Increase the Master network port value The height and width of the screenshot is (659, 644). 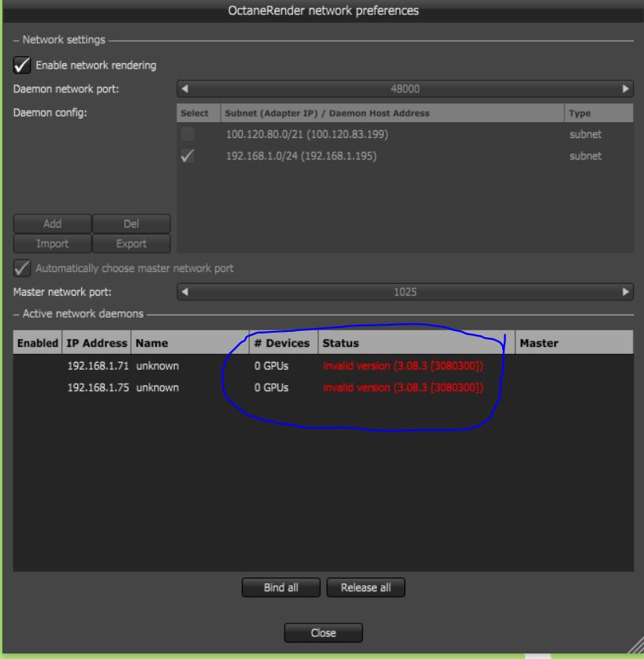tap(626, 292)
